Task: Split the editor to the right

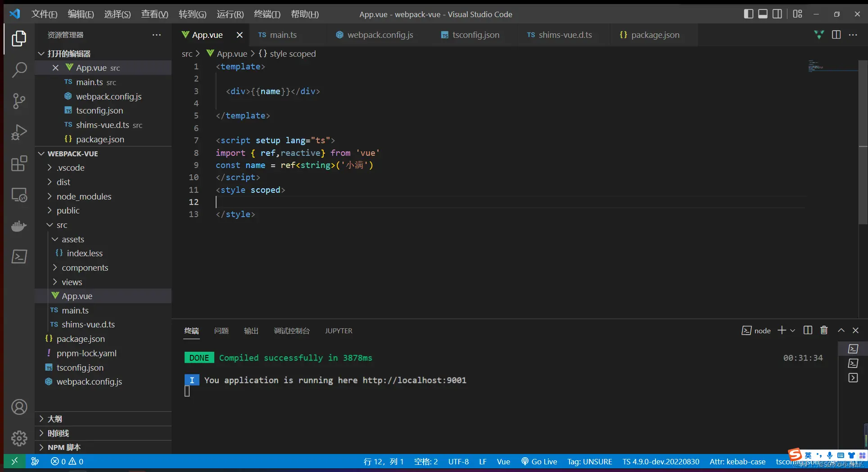Action: [x=836, y=35]
